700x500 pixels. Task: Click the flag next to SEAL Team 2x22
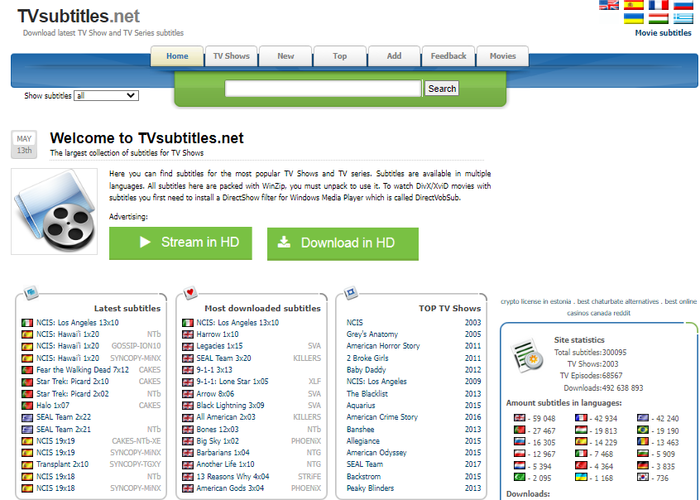point(27,417)
